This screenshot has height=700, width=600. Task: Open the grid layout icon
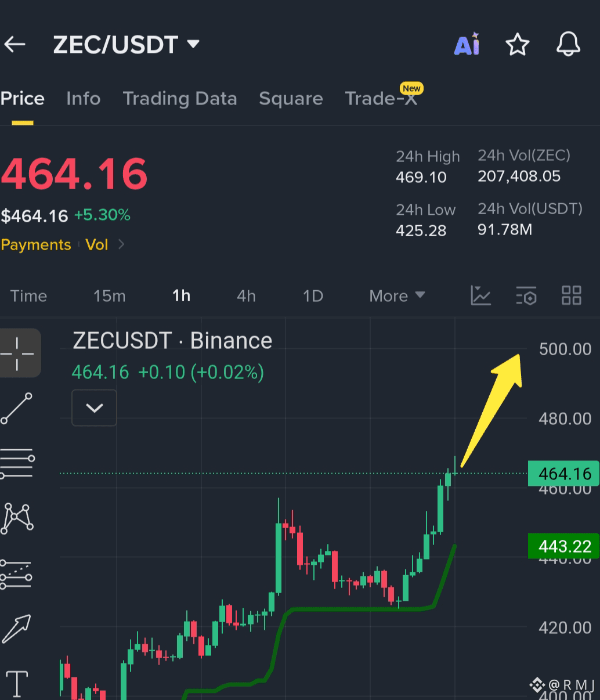[572, 295]
